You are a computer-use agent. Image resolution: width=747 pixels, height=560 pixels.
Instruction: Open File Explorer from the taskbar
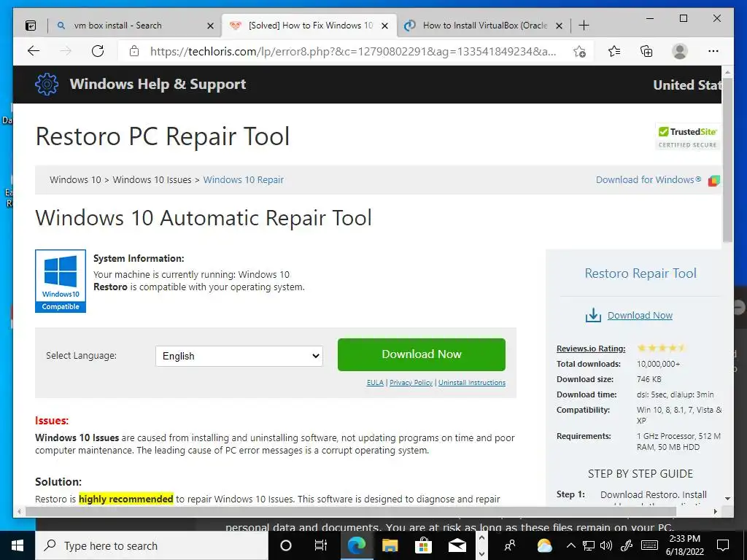[x=390, y=545]
